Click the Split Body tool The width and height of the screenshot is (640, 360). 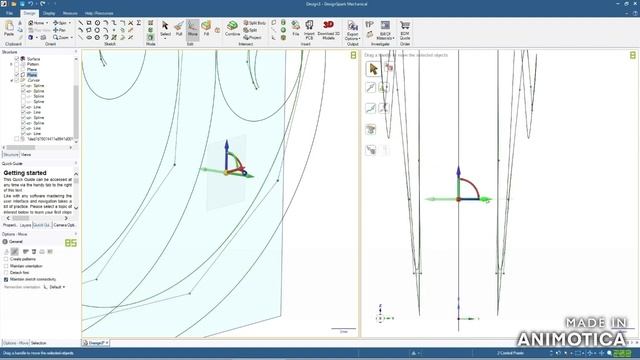[x=255, y=23]
